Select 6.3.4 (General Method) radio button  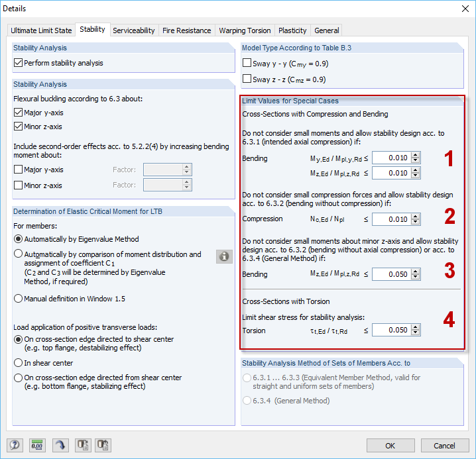pos(247,401)
